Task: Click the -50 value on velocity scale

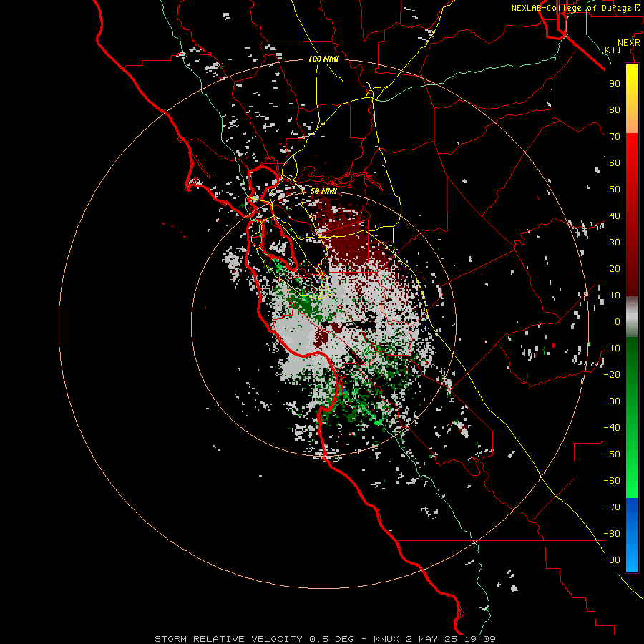Action: [x=612, y=454]
